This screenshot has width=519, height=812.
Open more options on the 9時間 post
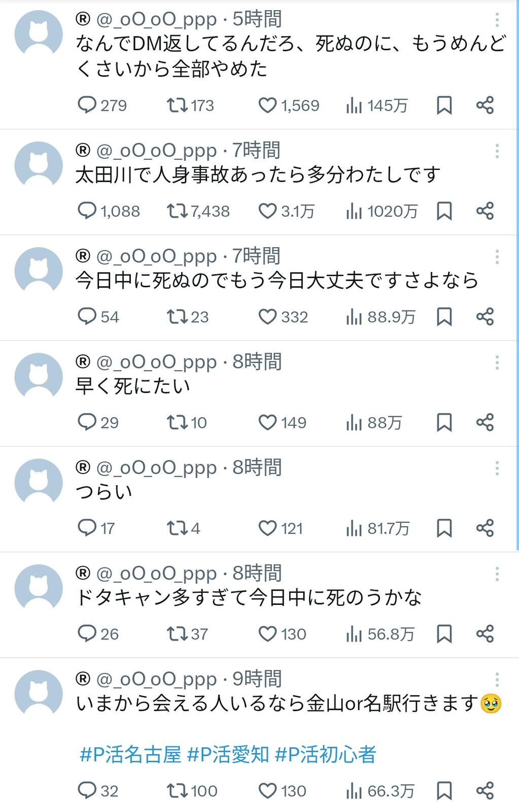(x=497, y=680)
